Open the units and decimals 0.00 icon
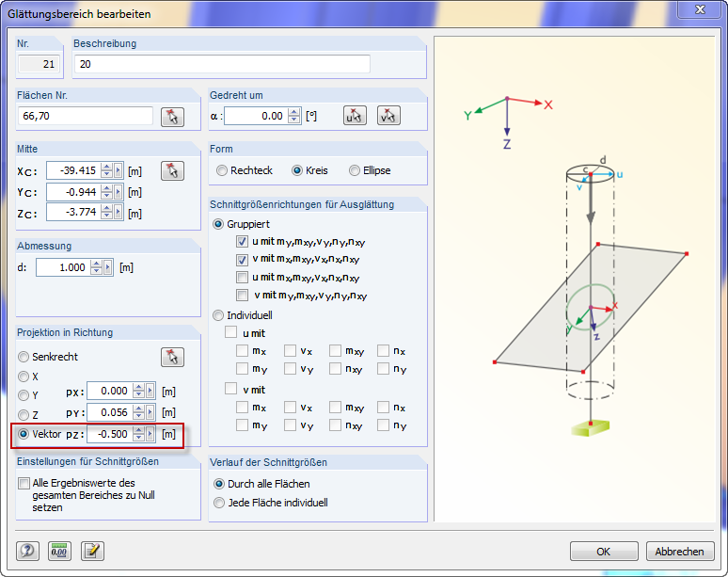 pos(59,551)
